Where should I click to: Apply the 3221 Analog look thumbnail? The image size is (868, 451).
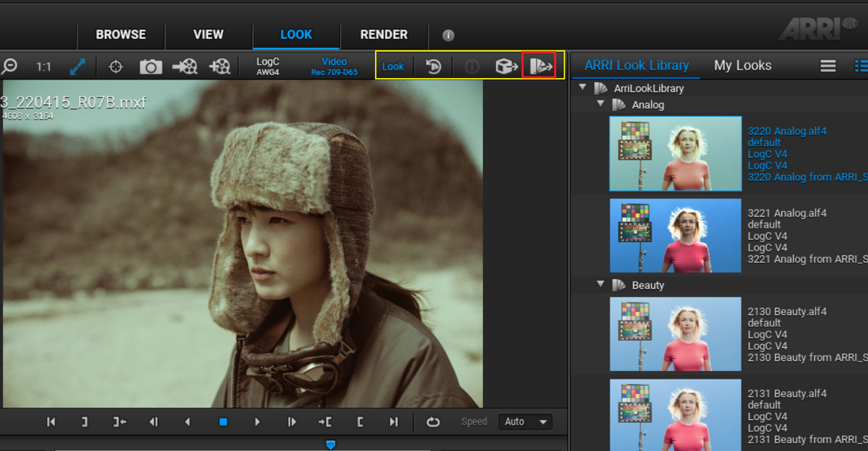click(675, 235)
